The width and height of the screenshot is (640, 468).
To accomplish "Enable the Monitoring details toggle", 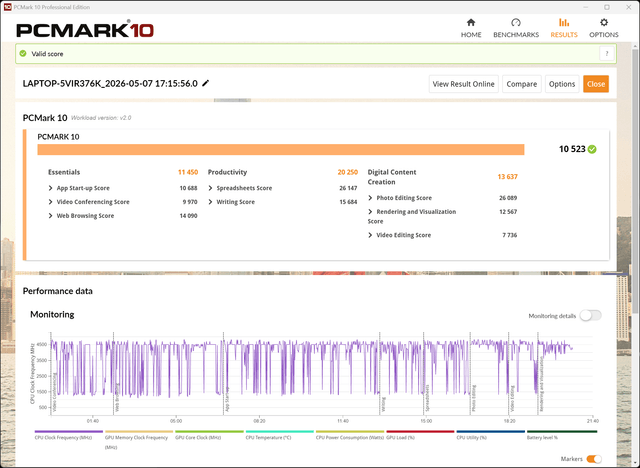I will (591, 315).
